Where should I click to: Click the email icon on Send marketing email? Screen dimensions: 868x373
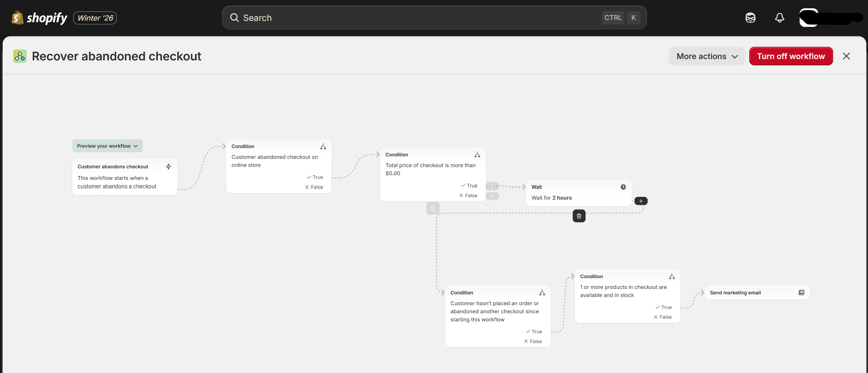tap(801, 292)
